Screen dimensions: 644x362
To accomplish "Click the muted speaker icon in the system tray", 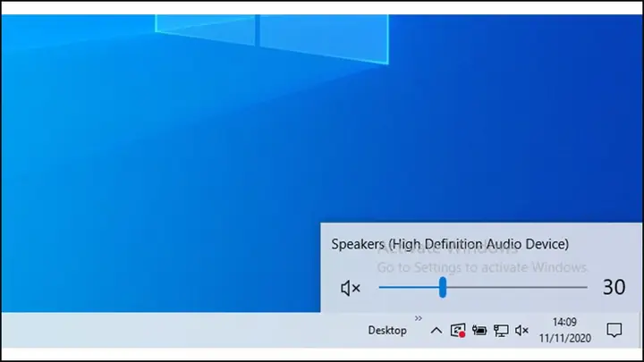I will (521, 331).
